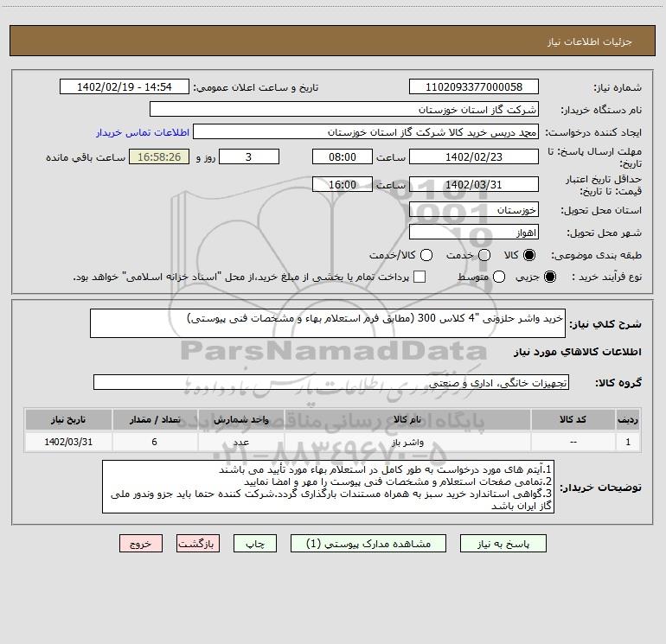Click delivery province field خوزستان

[x=474, y=210]
